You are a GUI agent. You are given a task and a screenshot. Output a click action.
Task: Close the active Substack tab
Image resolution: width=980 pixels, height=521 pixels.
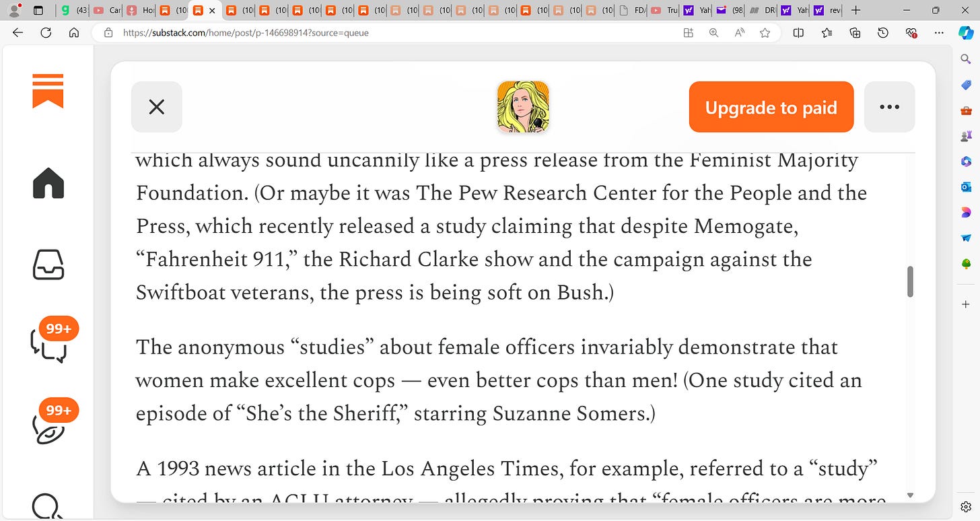(x=212, y=11)
